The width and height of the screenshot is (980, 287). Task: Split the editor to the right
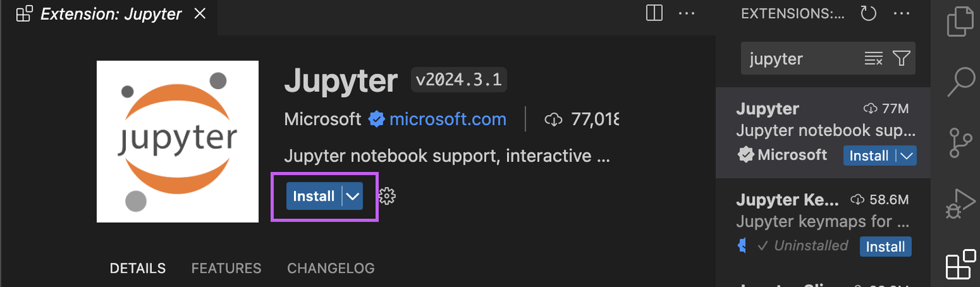[x=654, y=14]
